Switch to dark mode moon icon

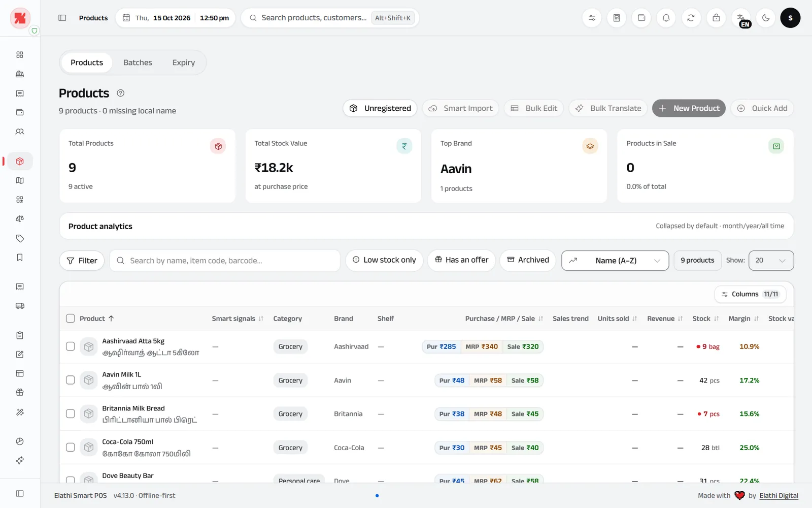point(765,18)
